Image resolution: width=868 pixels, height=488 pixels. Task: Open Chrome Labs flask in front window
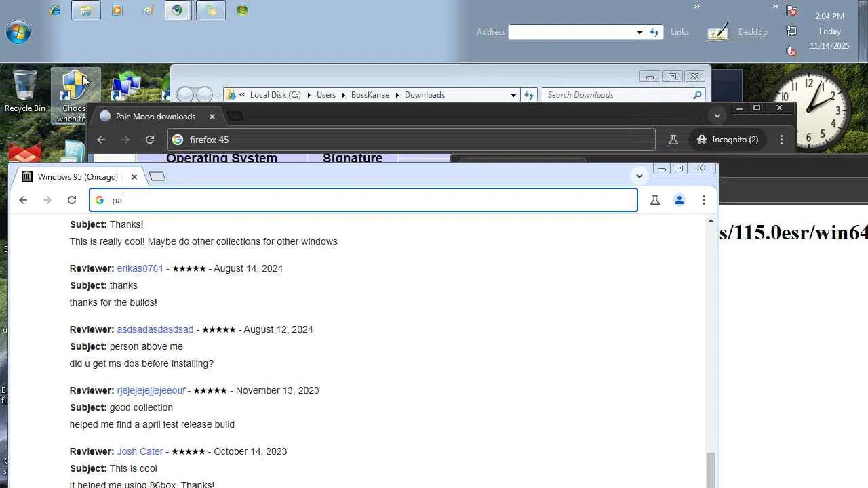tap(655, 200)
